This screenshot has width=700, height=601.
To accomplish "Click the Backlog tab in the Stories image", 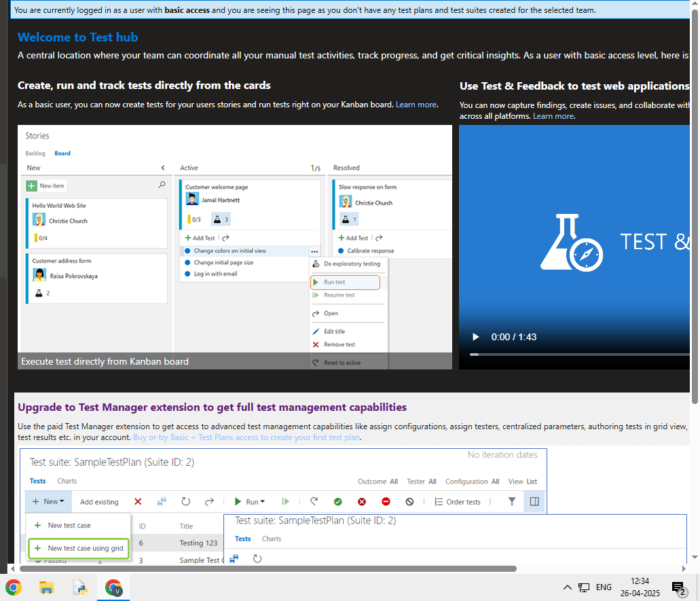I will pyautogui.click(x=35, y=153).
